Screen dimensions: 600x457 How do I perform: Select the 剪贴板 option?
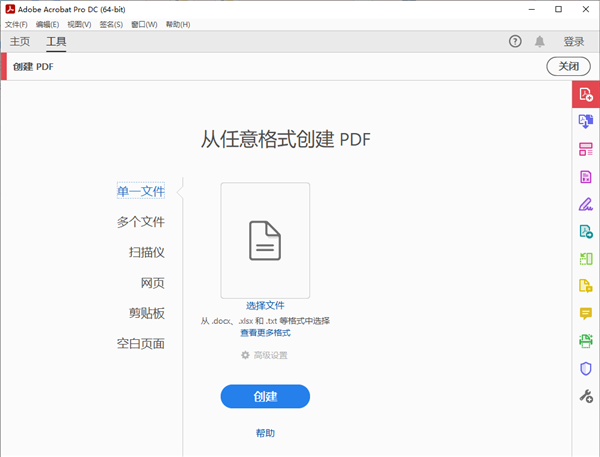(x=147, y=313)
